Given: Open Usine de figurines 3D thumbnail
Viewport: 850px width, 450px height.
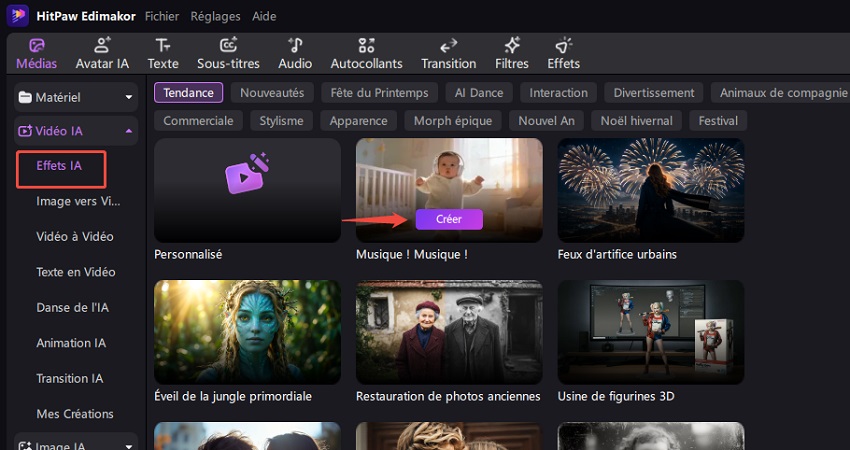Looking at the screenshot, I should point(651,332).
